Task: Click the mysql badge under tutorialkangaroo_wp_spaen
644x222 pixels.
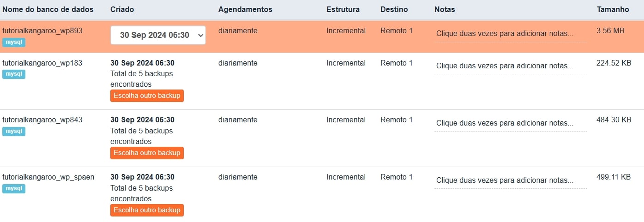Action: click(x=14, y=188)
